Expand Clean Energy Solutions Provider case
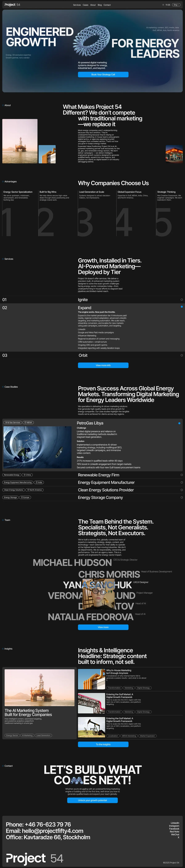Viewport: 185px width, 868px height. [92, 490]
